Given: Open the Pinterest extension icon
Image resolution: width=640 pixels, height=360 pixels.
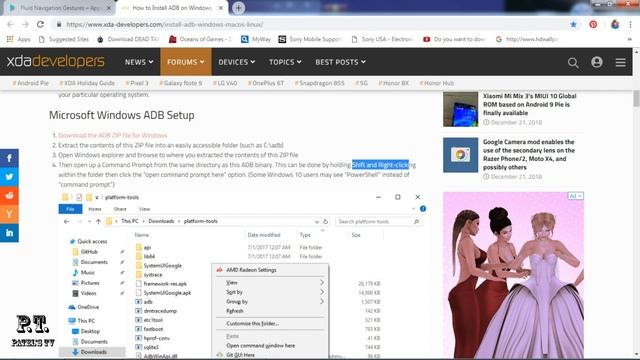Looking at the screenshot, I should [x=593, y=24].
